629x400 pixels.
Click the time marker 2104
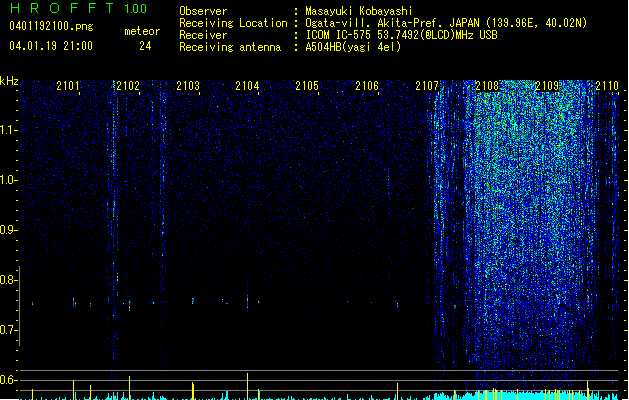pos(247,86)
